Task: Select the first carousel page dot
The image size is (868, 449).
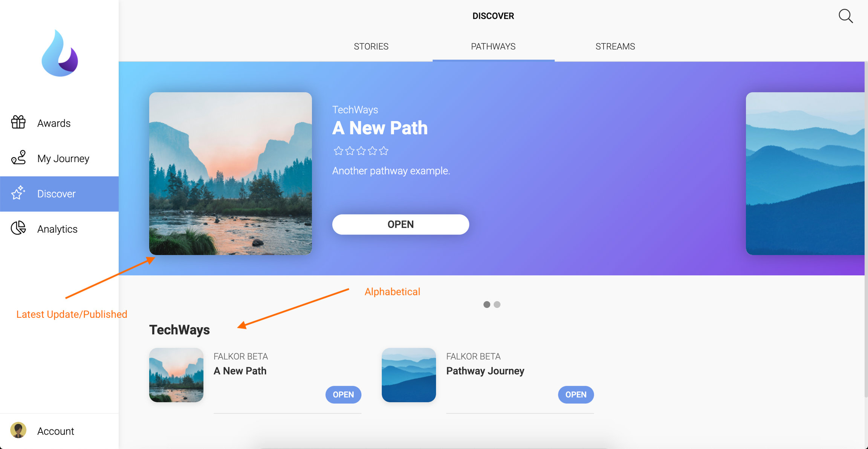Action: coord(487,305)
